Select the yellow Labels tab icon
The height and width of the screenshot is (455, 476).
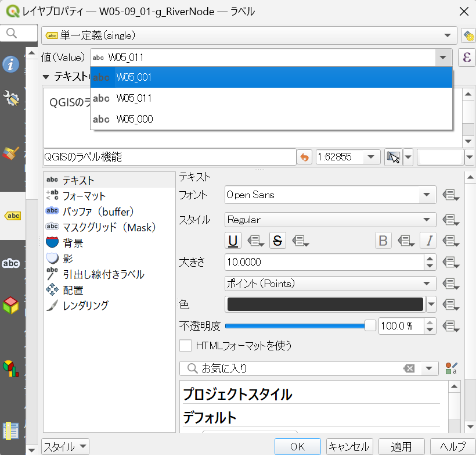click(x=12, y=216)
